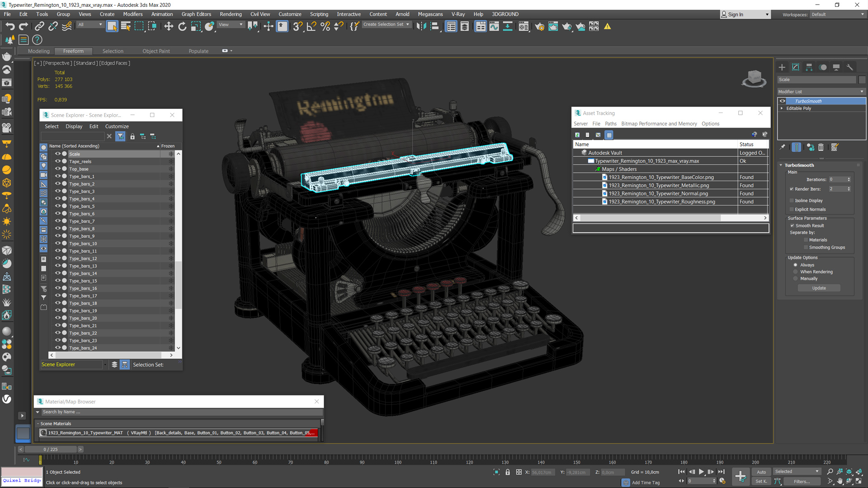Select the When Rendering update option
Image resolution: width=868 pixels, height=488 pixels.
[796, 272]
